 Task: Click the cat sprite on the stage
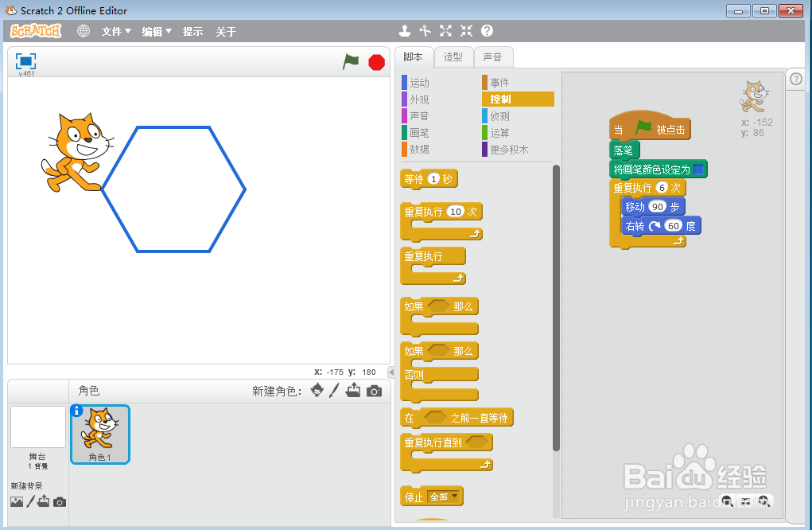point(76,152)
